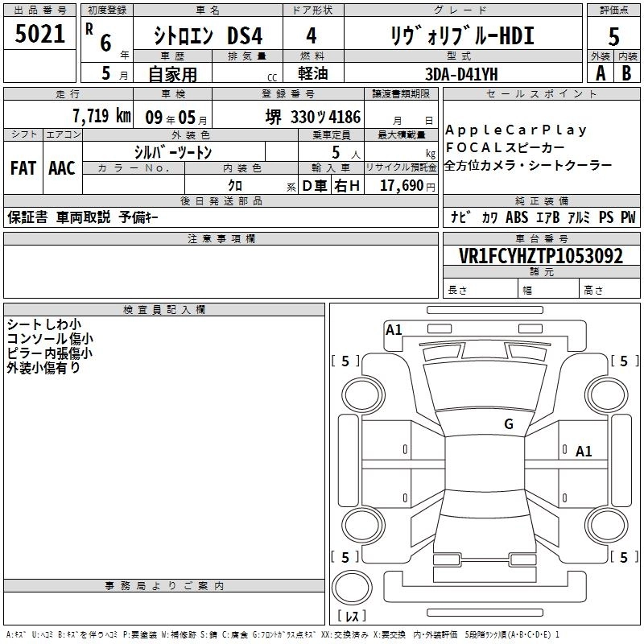Select shift type FAT
Screen dimensions: 644x644
pyautogui.click(x=23, y=168)
